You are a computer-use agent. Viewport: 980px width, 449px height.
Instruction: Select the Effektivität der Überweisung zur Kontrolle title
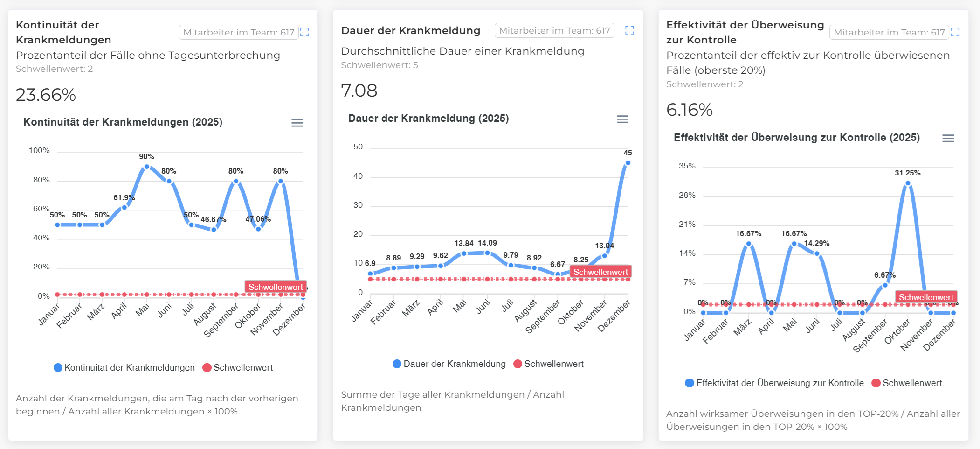745,32
